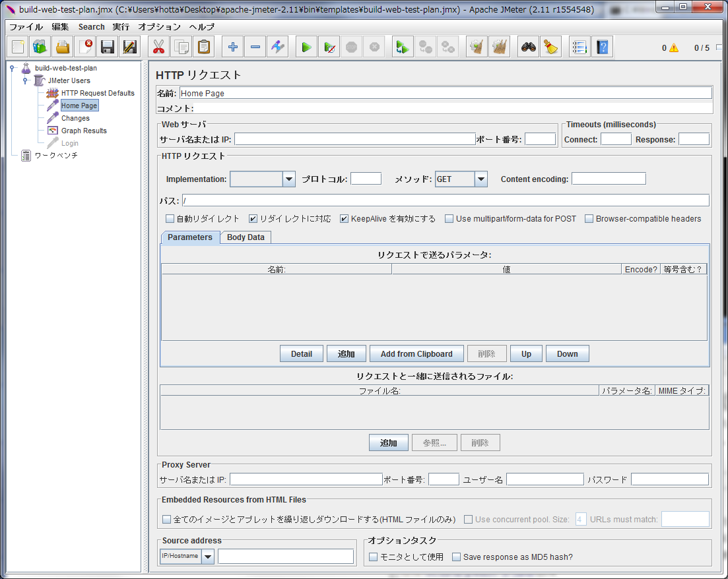Image resolution: width=728 pixels, height=579 pixels.
Task: Select ワークベンチ in tree
Action: [56, 156]
